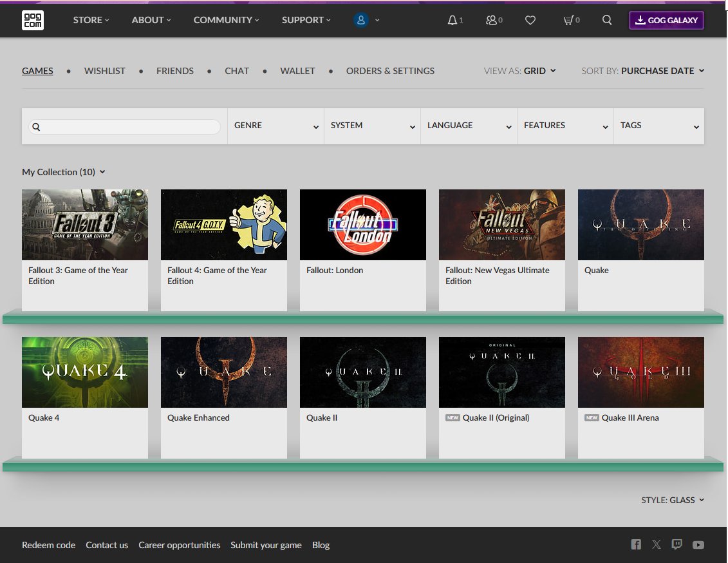Click the 'Quake Enhanced' title text
Image resolution: width=728 pixels, height=563 pixels.
198,417
